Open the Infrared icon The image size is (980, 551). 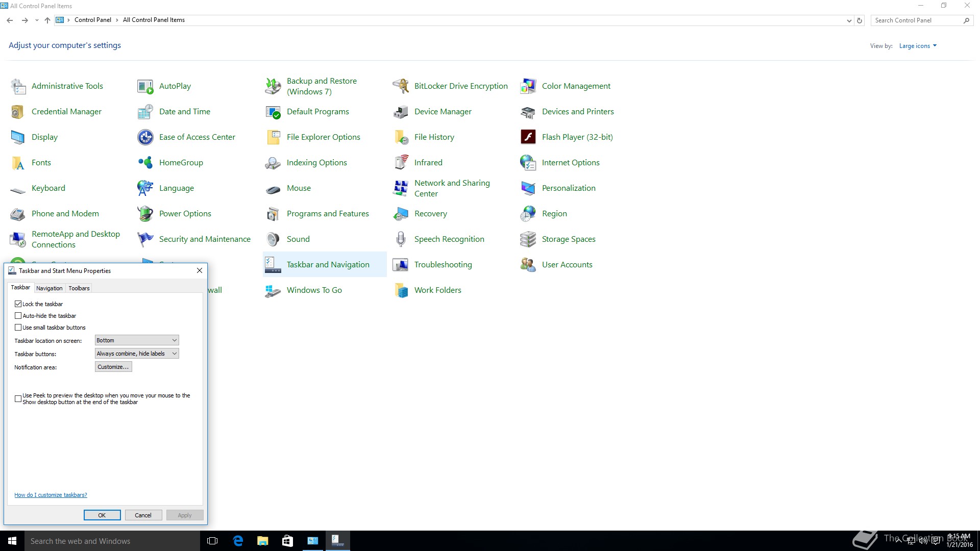[401, 163]
